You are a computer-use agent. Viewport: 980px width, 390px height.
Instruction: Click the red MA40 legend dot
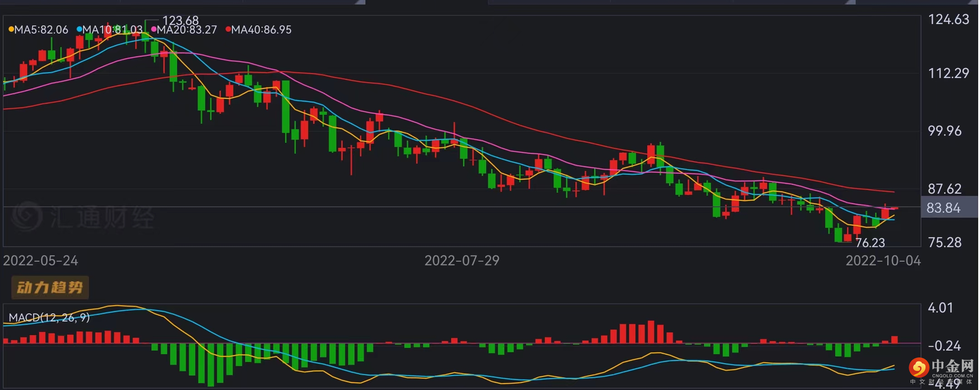point(228,30)
